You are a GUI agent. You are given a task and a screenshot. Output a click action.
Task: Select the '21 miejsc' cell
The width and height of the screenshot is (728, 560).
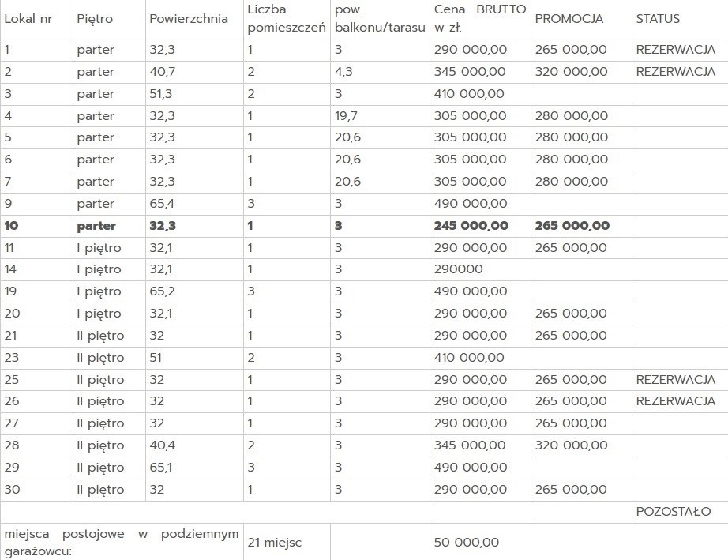[x=274, y=543]
